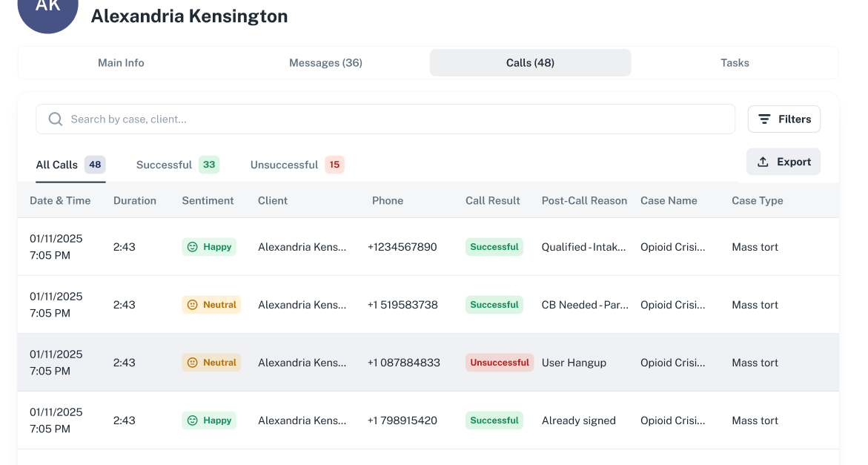The height and width of the screenshot is (465, 868).
Task: Click the funnel icon on the Filters button
Action: click(766, 119)
